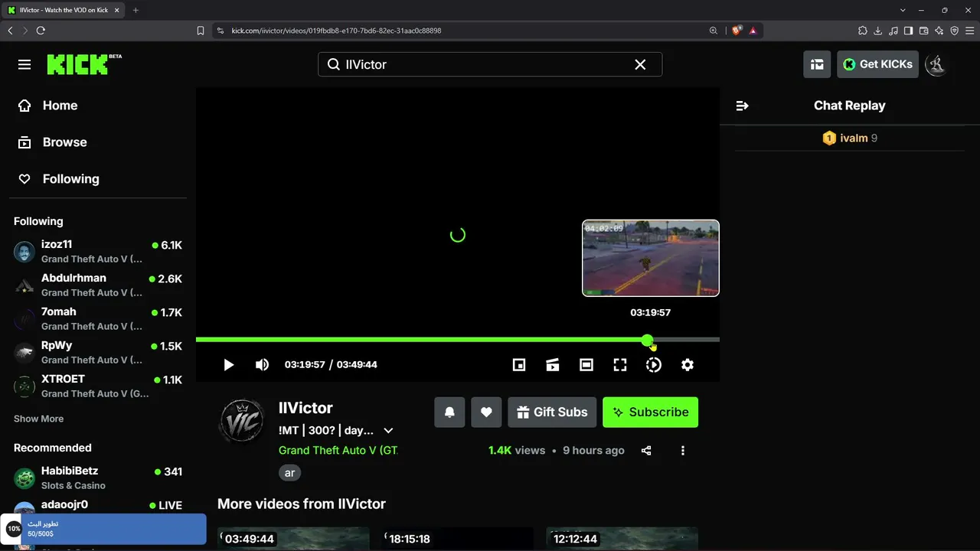Click the stream goal progress overlay

[x=103, y=529]
